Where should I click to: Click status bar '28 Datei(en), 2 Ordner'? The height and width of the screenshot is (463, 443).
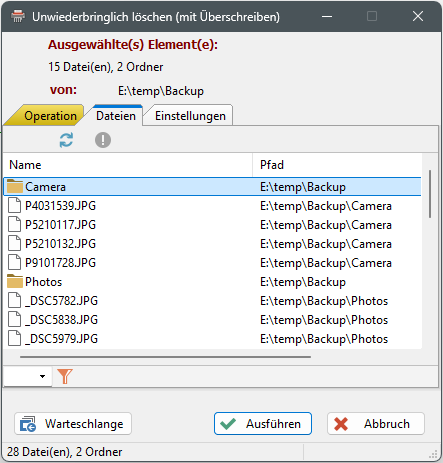[x=64, y=452]
